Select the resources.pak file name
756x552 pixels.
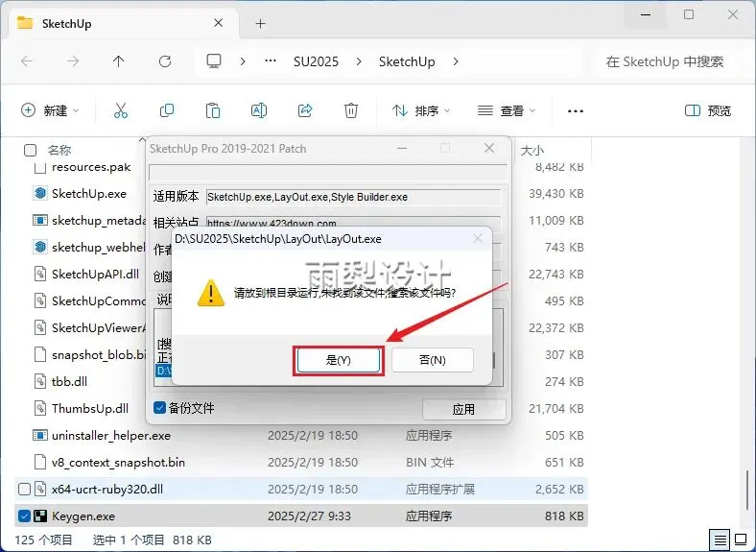tap(91, 167)
